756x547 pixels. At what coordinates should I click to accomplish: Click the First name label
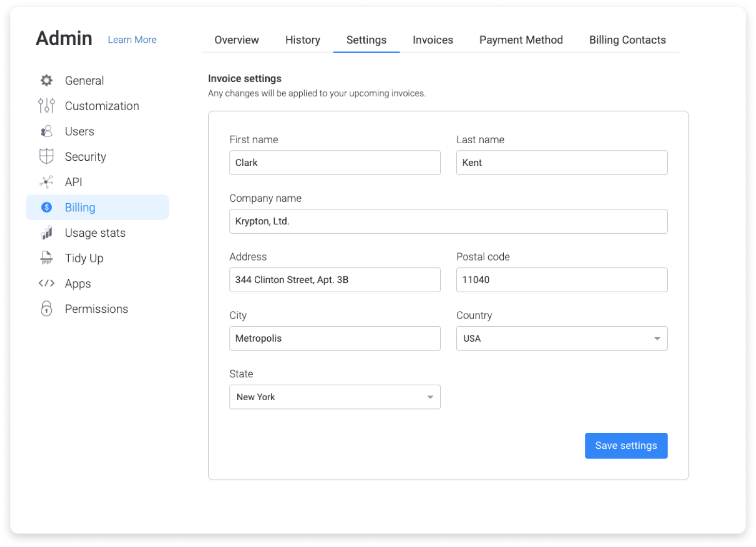coord(254,140)
